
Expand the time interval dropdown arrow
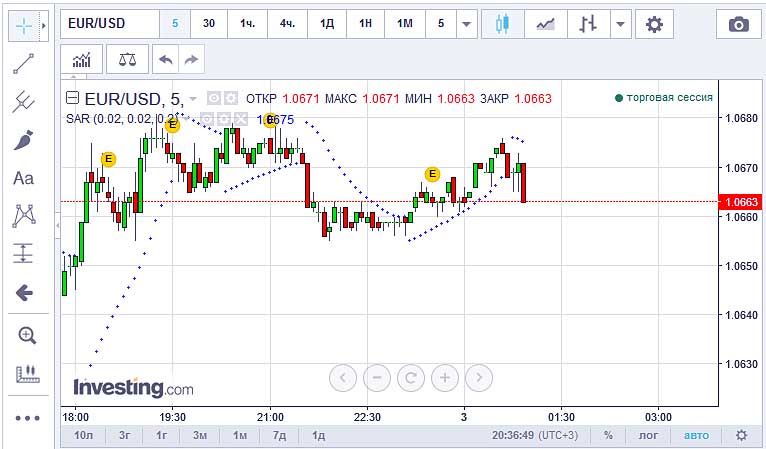[465, 24]
